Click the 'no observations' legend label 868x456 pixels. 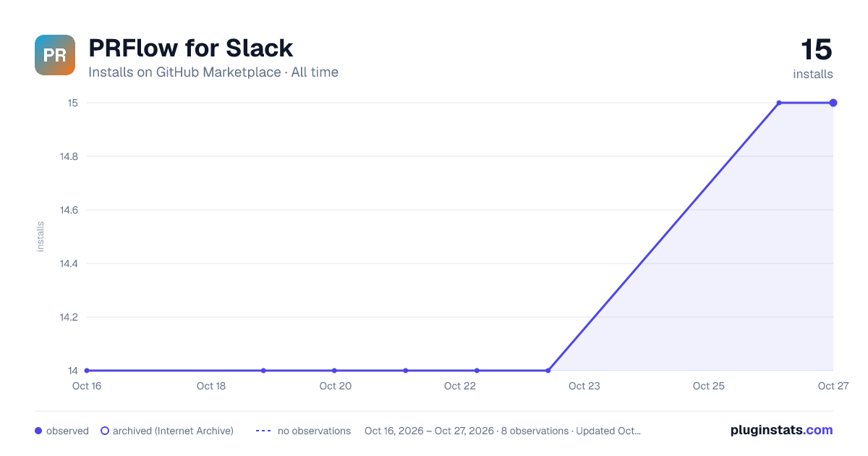[x=314, y=431]
